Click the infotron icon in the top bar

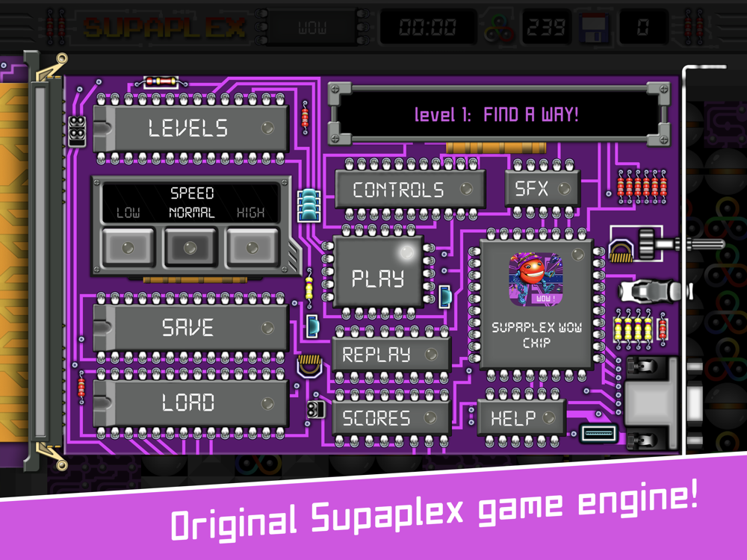[498, 28]
